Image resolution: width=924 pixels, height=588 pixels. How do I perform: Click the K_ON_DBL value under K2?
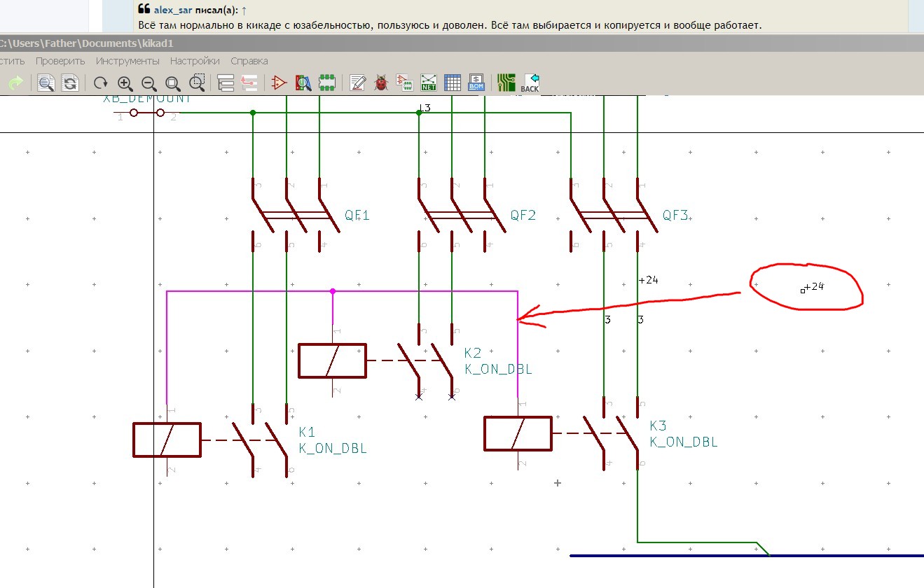coord(498,370)
